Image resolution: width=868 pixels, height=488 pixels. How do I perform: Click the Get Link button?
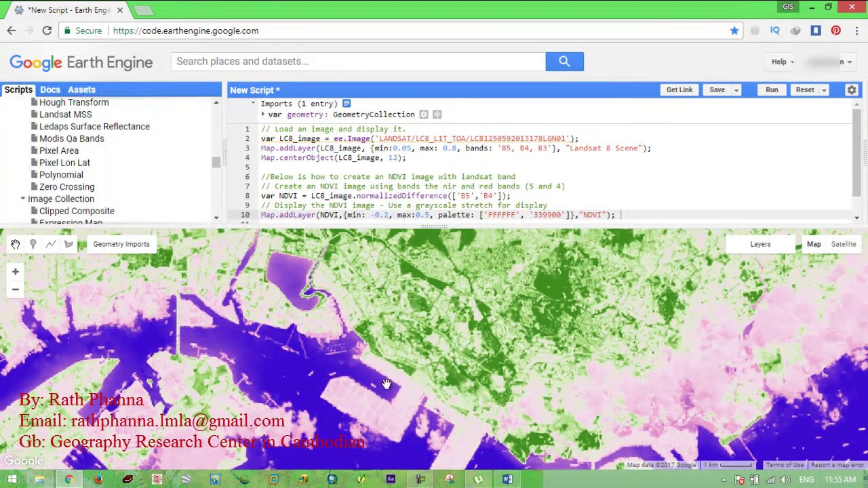pyautogui.click(x=679, y=89)
